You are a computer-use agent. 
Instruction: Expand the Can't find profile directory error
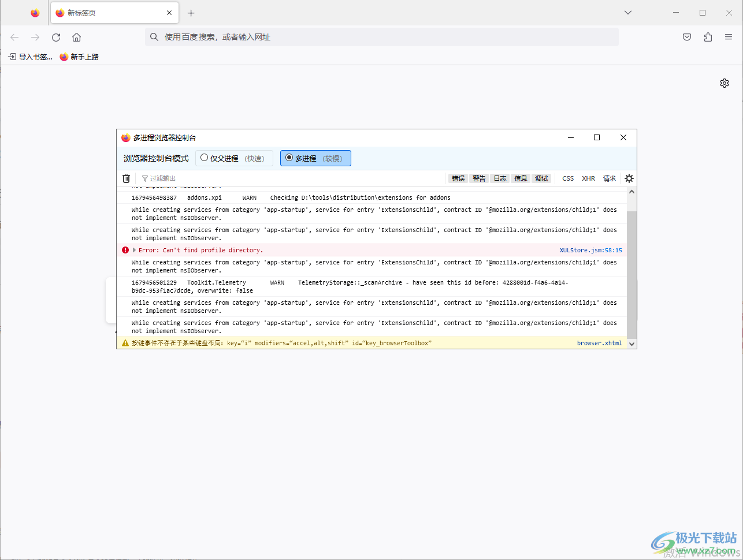[x=134, y=250]
